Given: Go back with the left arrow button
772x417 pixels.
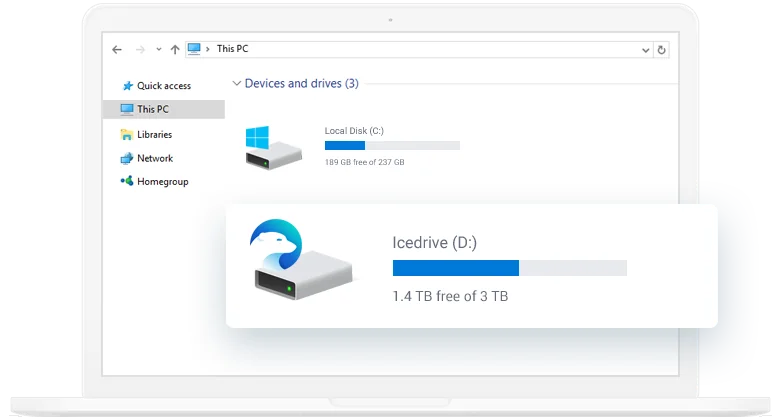Looking at the screenshot, I should 117,49.
